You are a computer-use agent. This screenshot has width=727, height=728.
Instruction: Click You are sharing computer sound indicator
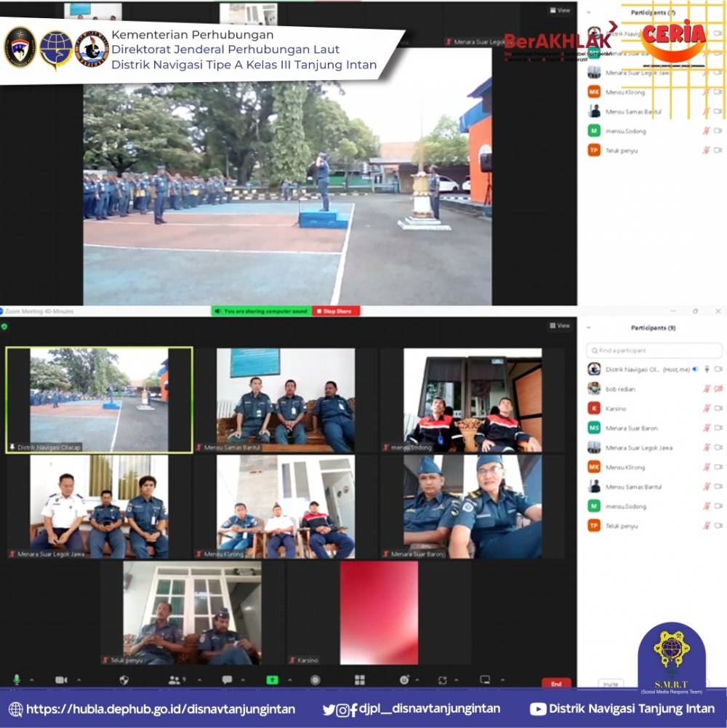point(262,311)
